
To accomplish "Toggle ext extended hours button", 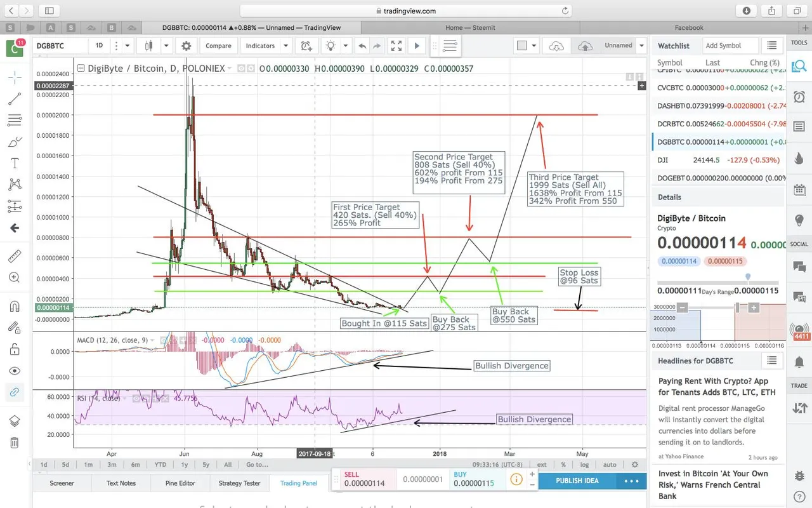I will (542, 464).
